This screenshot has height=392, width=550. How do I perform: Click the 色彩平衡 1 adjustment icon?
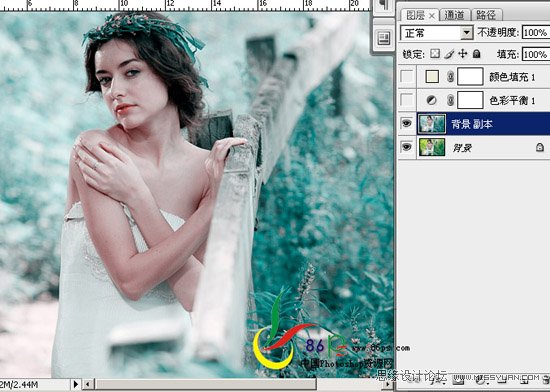pos(431,100)
